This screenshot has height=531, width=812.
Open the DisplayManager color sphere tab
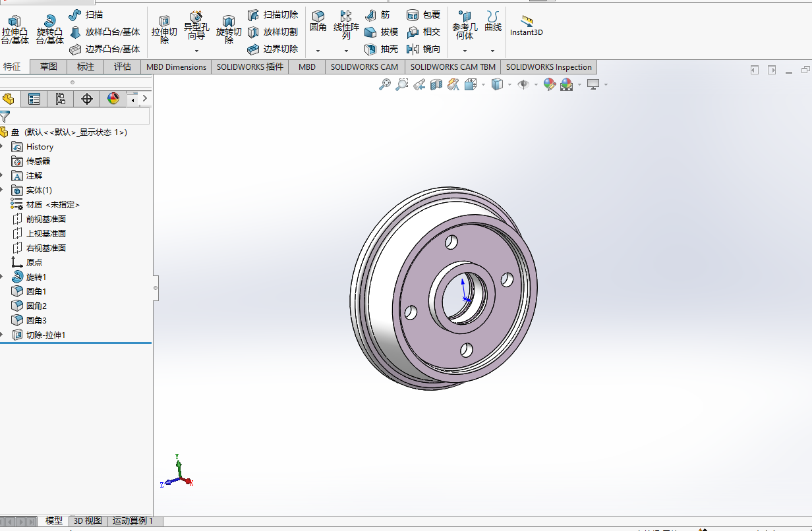[x=113, y=99]
